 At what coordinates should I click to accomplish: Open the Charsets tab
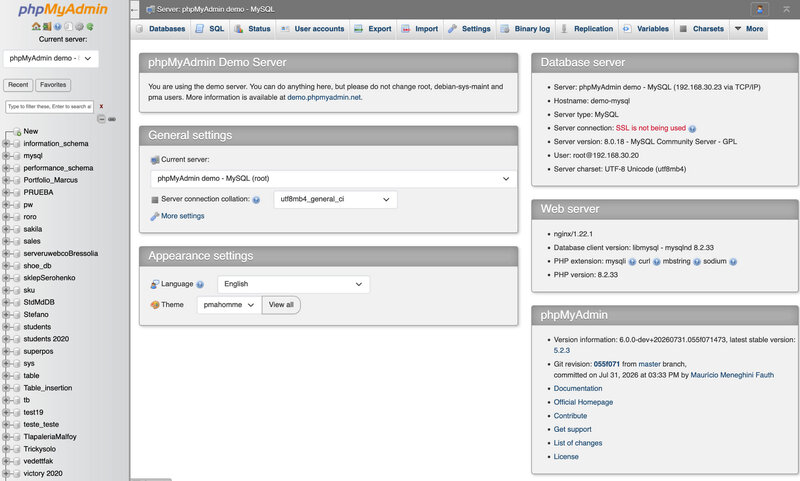point(702,29)
